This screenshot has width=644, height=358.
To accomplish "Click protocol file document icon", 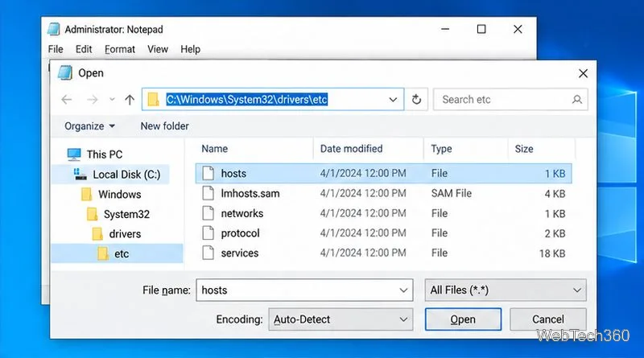I will coord(208,232).
